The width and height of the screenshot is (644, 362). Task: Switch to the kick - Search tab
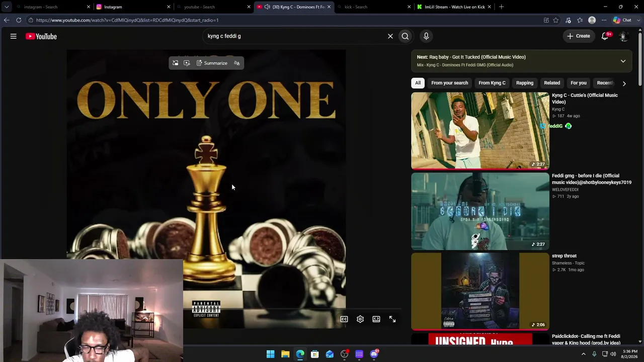pos(370,7)
